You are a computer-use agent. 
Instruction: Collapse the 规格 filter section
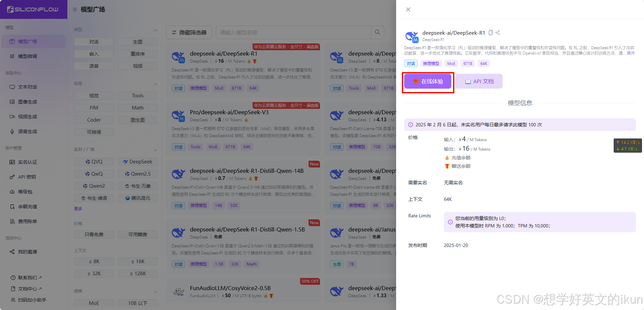point(156,291)
